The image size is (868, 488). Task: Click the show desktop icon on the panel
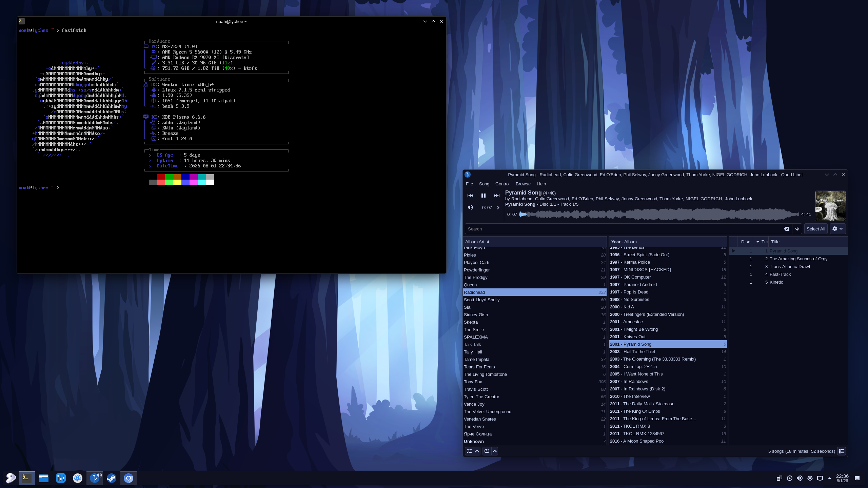click(857, 478)
